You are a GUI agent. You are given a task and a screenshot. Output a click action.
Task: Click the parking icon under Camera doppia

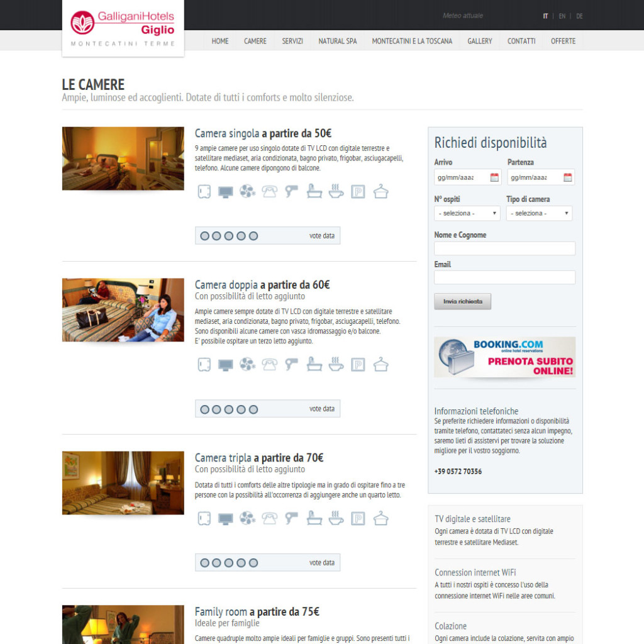point(358,364)
